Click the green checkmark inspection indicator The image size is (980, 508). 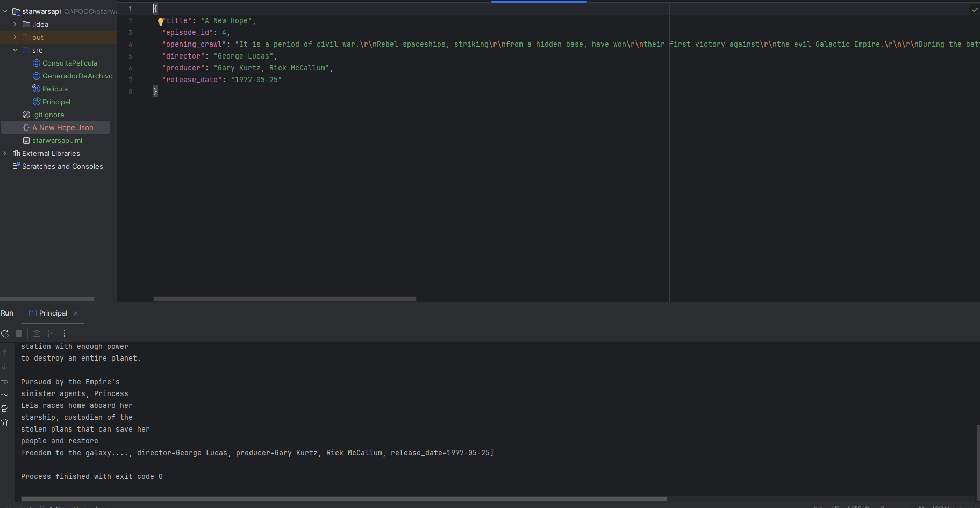pos(975,10)
